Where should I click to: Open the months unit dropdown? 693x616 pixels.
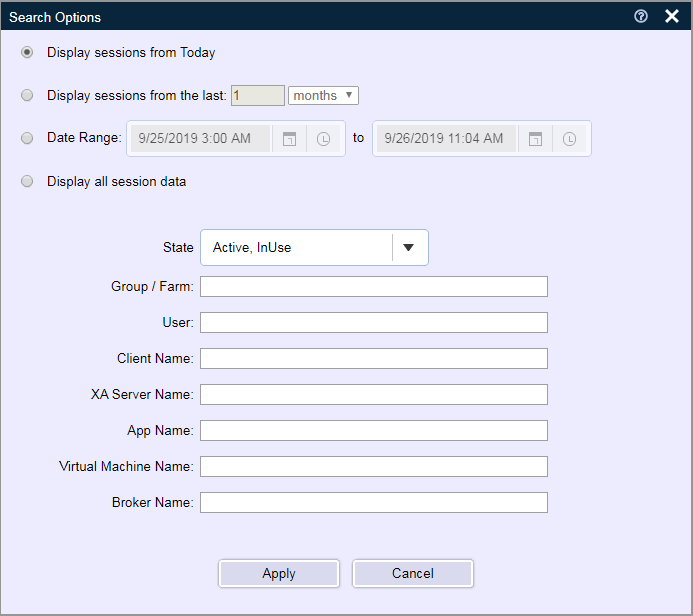point(323,95)
